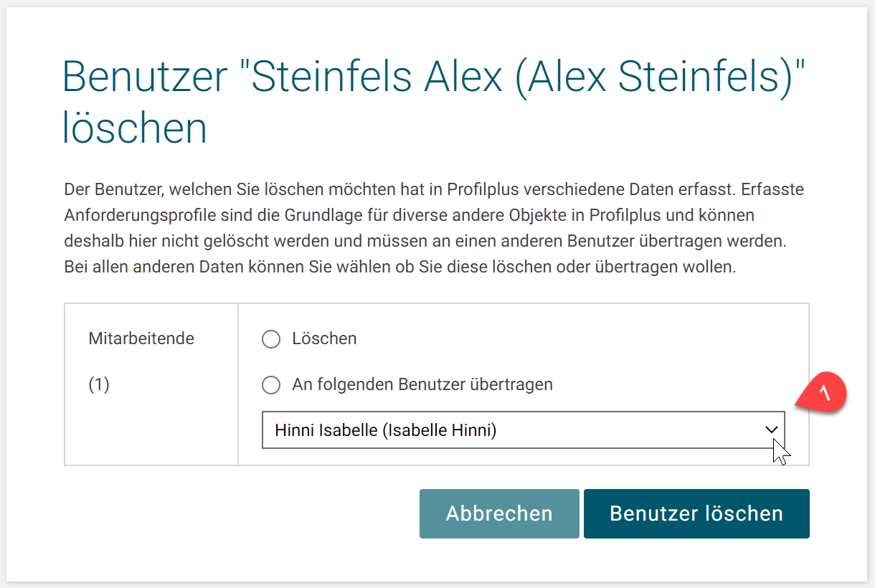Select the "Löschen" radio button
The image size is (875, 588).
(271, 339)
